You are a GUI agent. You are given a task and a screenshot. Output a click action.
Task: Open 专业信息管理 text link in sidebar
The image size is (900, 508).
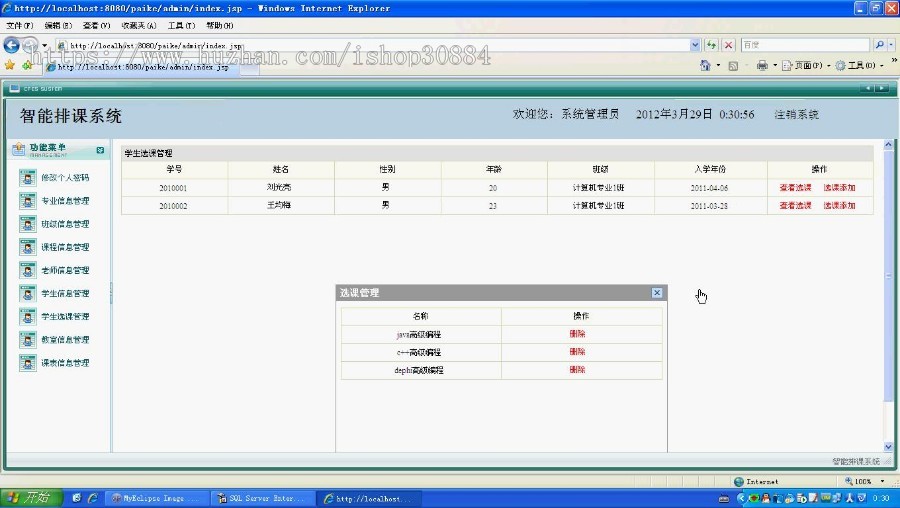pos(65,201)
